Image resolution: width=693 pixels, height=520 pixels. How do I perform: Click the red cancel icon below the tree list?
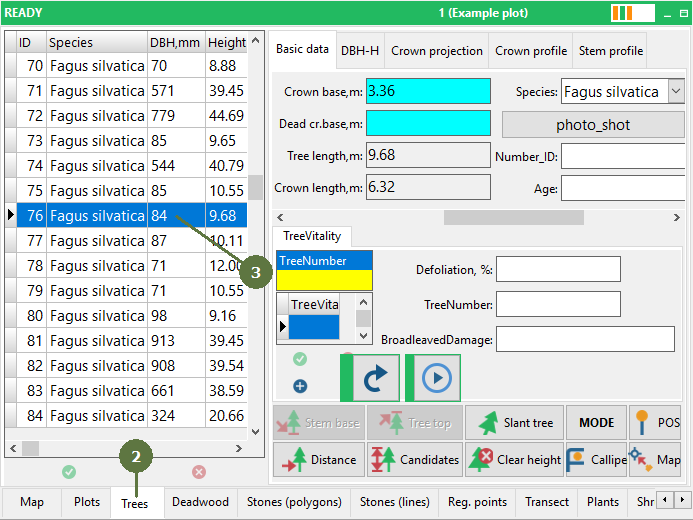198,471
